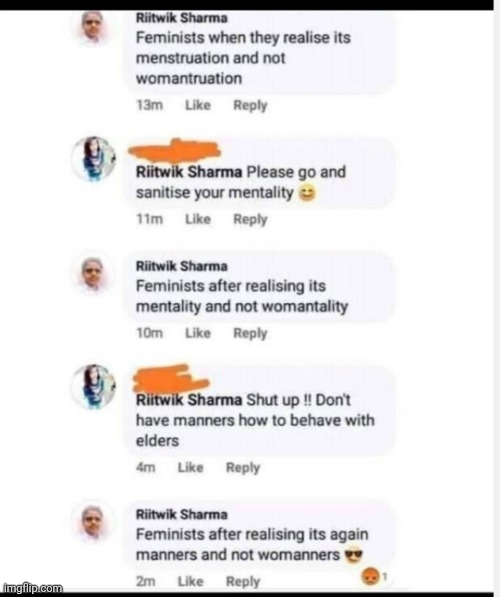Like the 10m womantality comment
The height and width of the screenshot is (597, 500).
pos(198,333)
